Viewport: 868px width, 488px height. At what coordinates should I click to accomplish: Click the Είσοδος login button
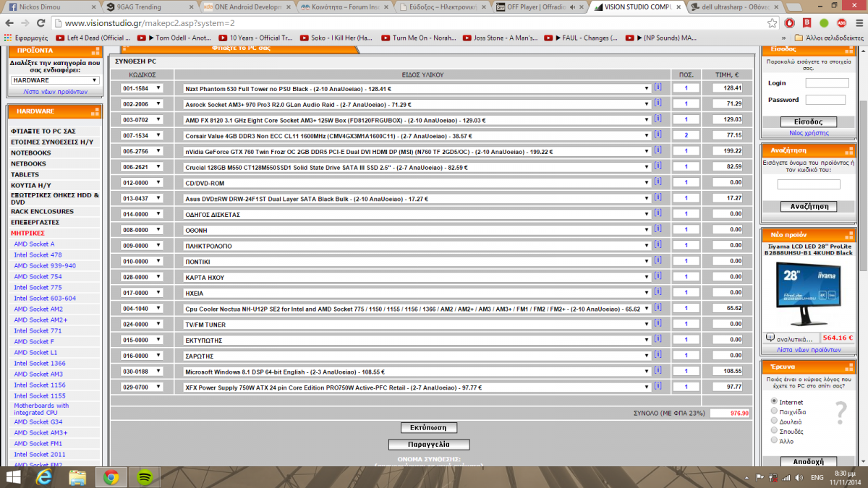pos(809,121)
